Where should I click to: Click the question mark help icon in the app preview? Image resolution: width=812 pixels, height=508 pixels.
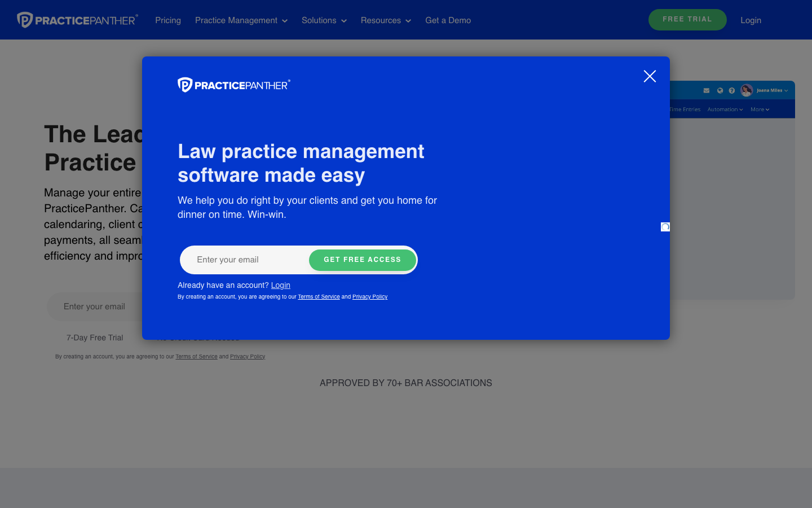pyautogui.click(x=732, y=90)
